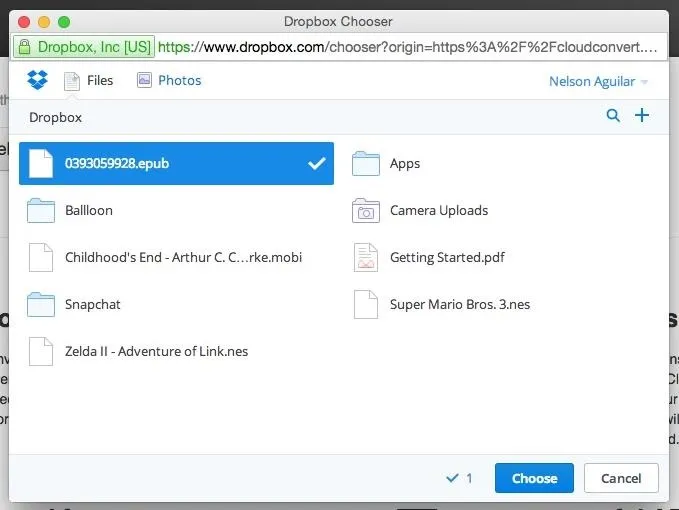Switch to the Photos tab

pyautogui.click(x=169, y=81)
